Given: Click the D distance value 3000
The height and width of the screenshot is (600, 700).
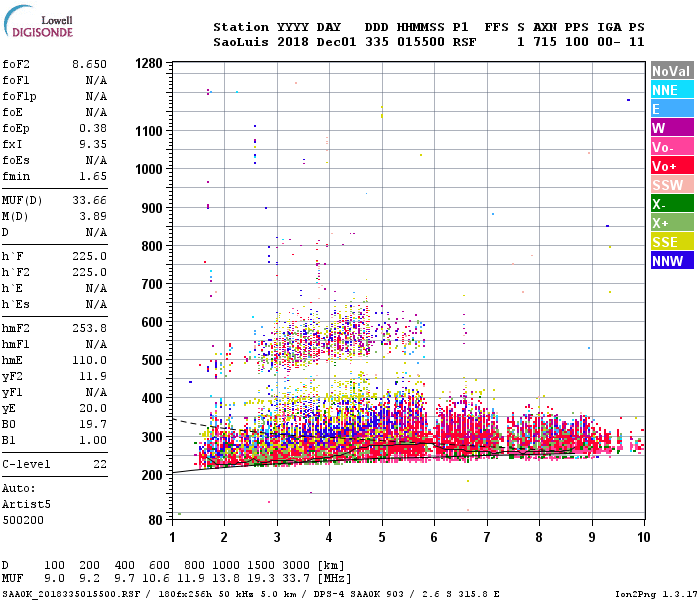Looking at the screenshot, I should 296,565.
